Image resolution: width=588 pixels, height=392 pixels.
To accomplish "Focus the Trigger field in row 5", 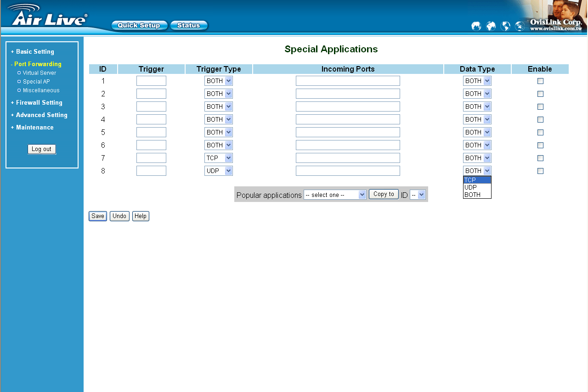I will click(x=151, y=132).
